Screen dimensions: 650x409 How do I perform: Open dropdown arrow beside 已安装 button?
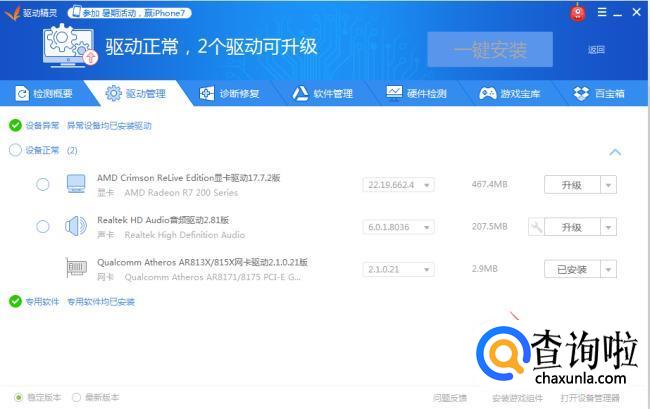click(x=609, y=269)
